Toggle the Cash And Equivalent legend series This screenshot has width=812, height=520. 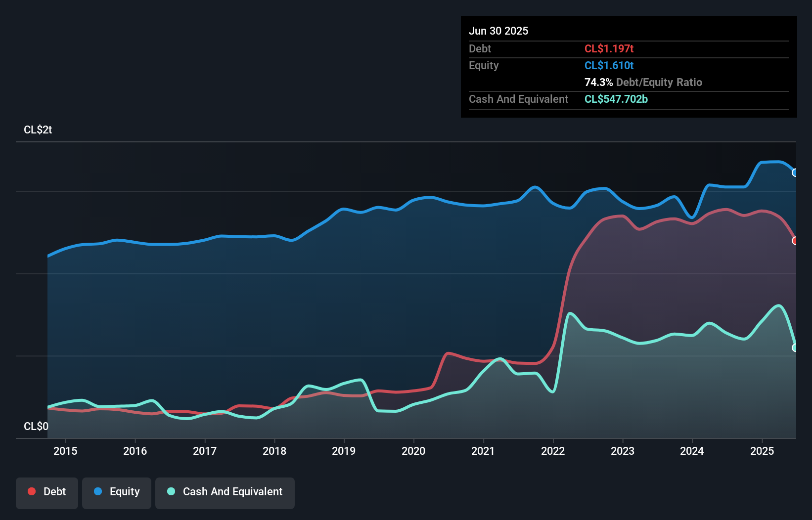[x=225, y=492]
